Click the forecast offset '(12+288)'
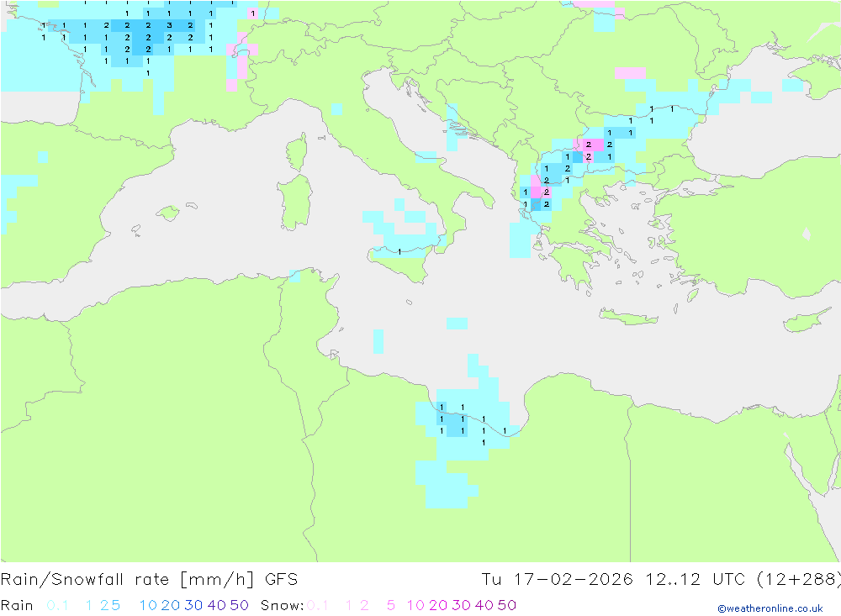The width and height of the screenshot is (841, 616). (x=798, y=580)
